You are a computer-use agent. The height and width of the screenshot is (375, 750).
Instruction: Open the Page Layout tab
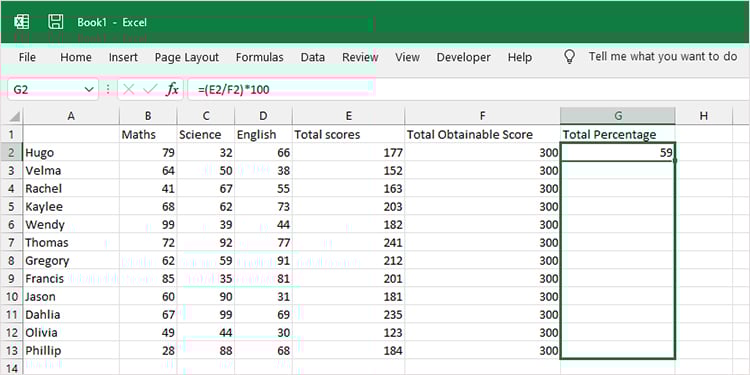click(x=187, y=57)
